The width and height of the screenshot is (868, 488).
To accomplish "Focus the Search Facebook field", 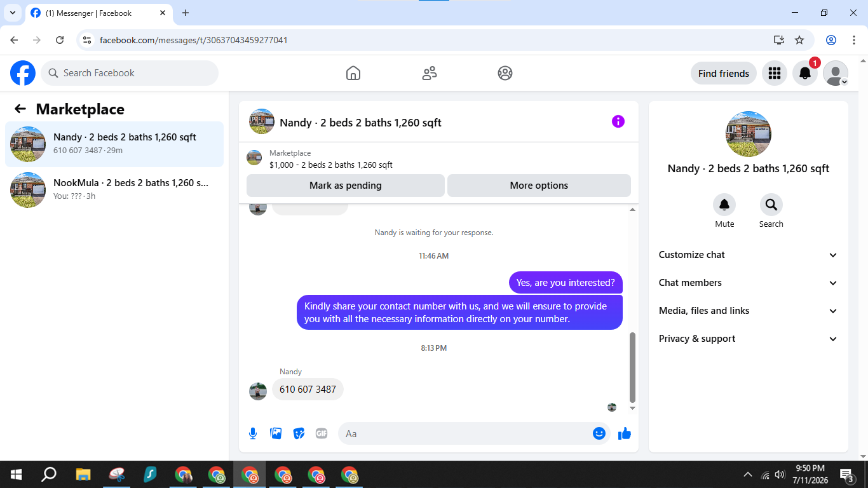I will (130, 73).
